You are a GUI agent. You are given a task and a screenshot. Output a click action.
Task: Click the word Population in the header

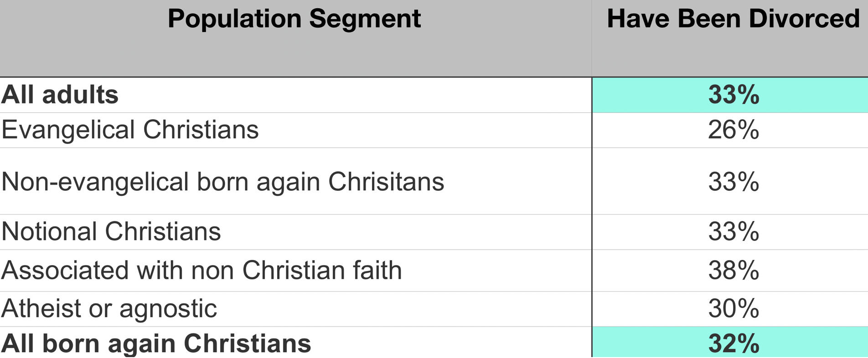[234, 19]
